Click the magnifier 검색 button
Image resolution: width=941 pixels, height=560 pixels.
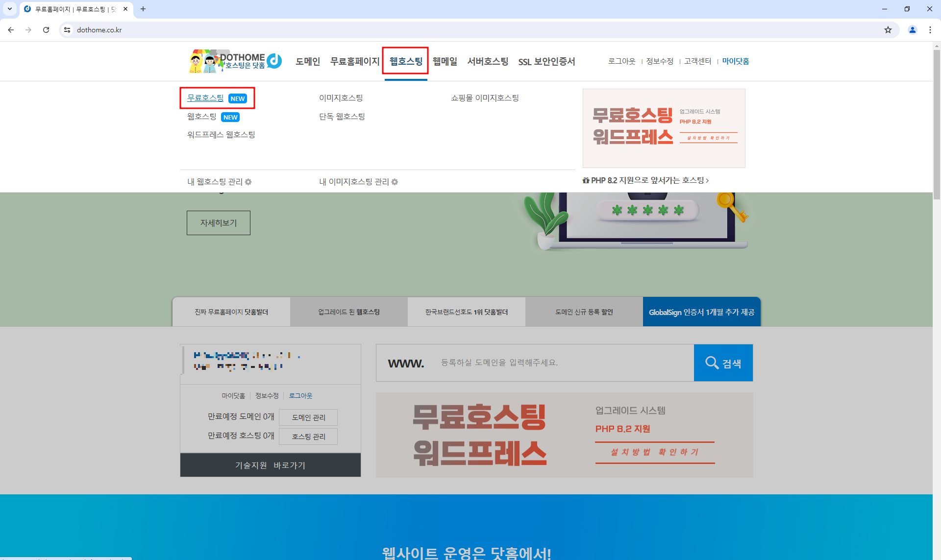[x=723, y=363]
